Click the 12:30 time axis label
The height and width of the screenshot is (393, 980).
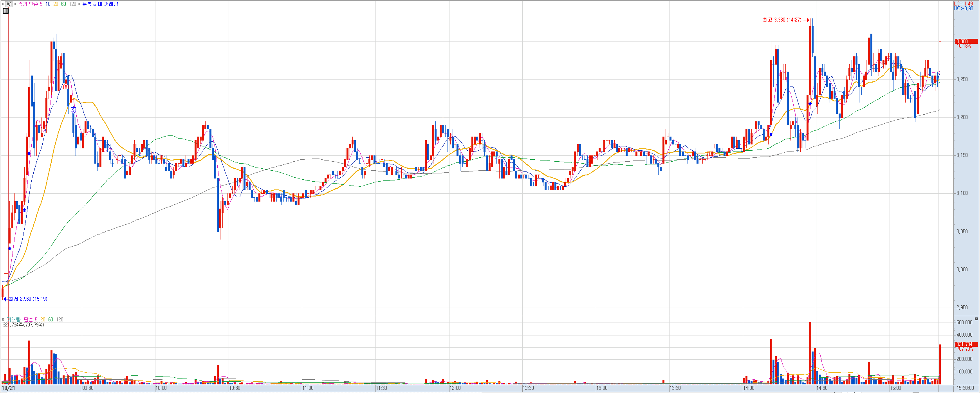click(528, 388)
